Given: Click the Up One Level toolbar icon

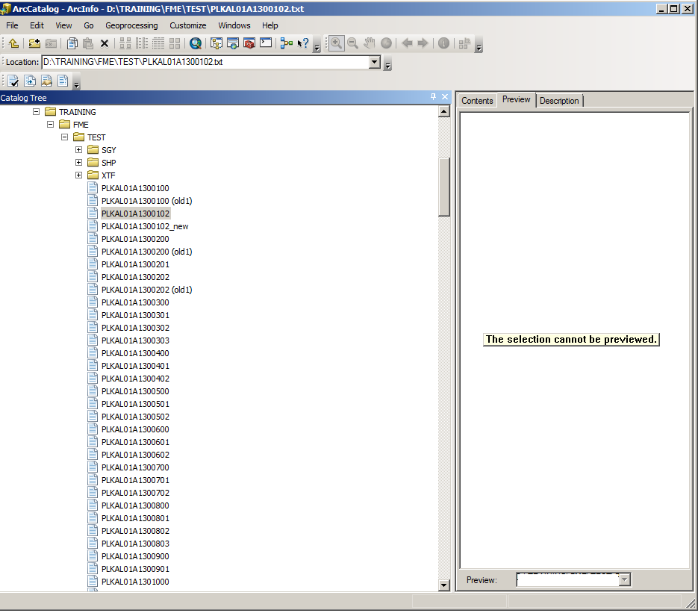Looking at the screenshot, I should (13, 43).
